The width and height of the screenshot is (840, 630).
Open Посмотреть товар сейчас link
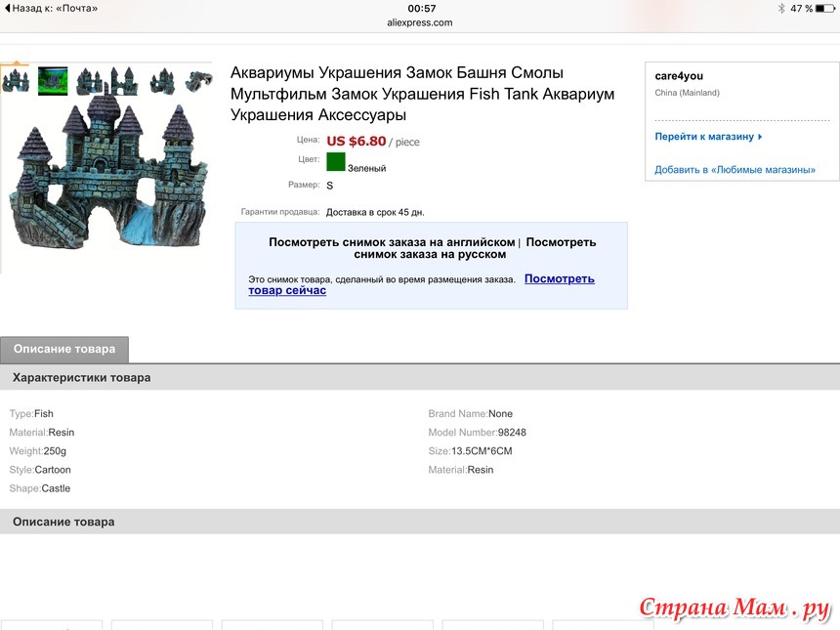click(421, 284)
